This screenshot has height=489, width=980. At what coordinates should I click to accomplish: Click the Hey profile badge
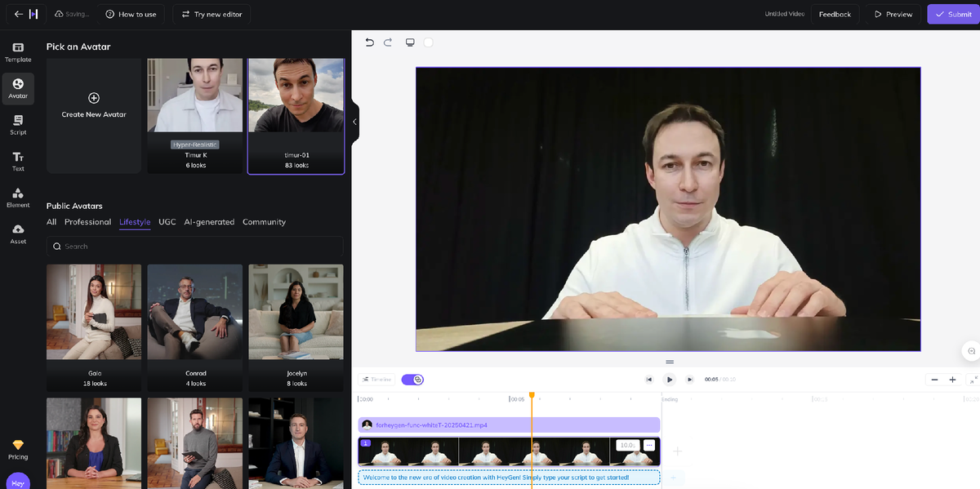click(x=18, y=482)
